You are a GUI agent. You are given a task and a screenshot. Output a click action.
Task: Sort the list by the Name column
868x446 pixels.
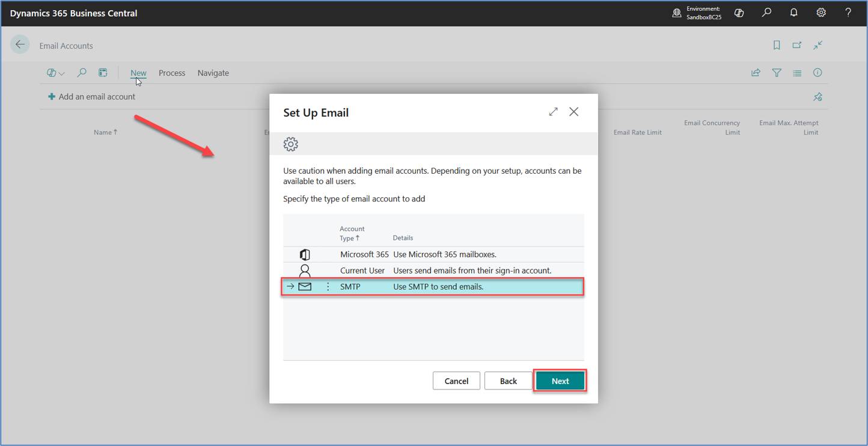click(x=105, y=132)
